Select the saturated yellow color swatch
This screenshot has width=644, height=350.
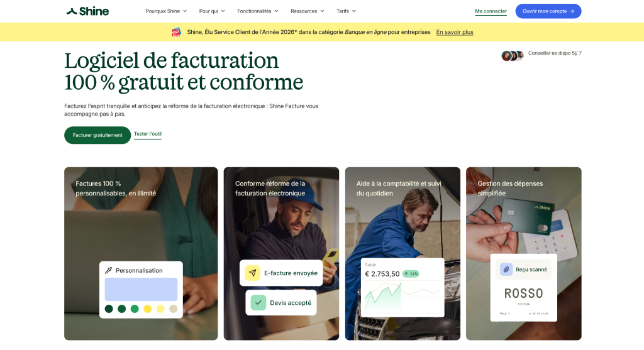147,309
